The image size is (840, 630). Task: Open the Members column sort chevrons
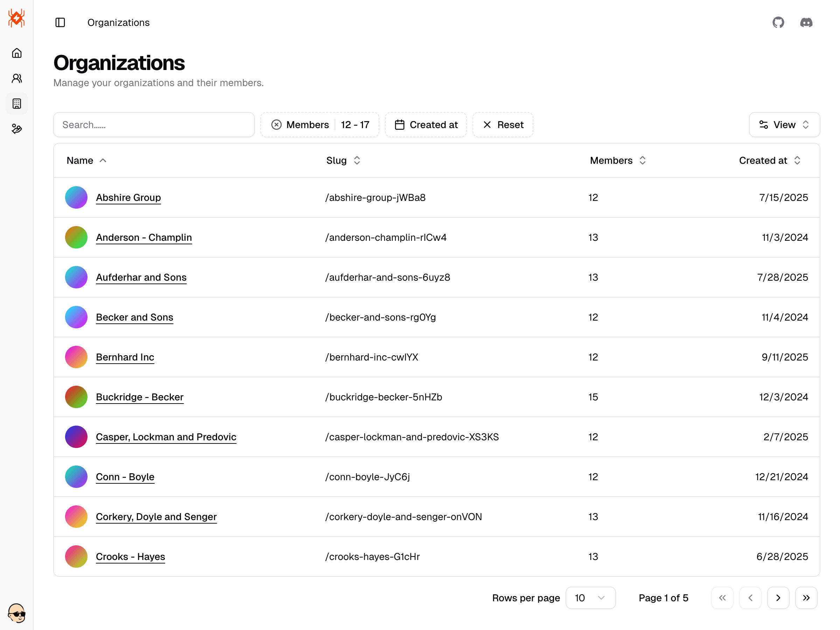tap(642, 160)
